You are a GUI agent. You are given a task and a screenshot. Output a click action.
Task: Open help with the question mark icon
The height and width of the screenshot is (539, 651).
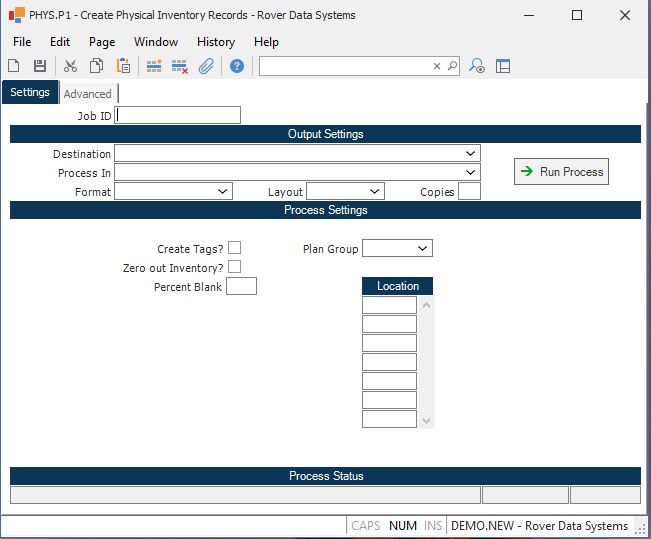pyautogui.click(x=237, y=66)
